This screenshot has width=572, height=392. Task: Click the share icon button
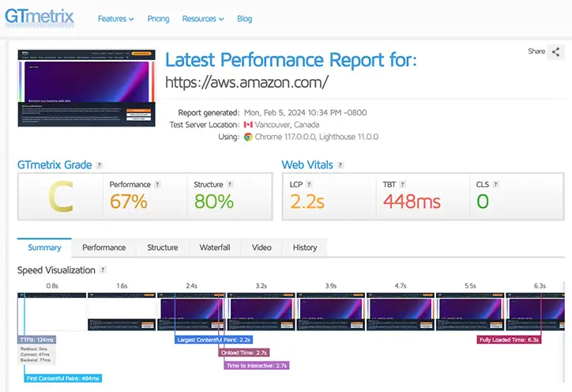(555, 51)
